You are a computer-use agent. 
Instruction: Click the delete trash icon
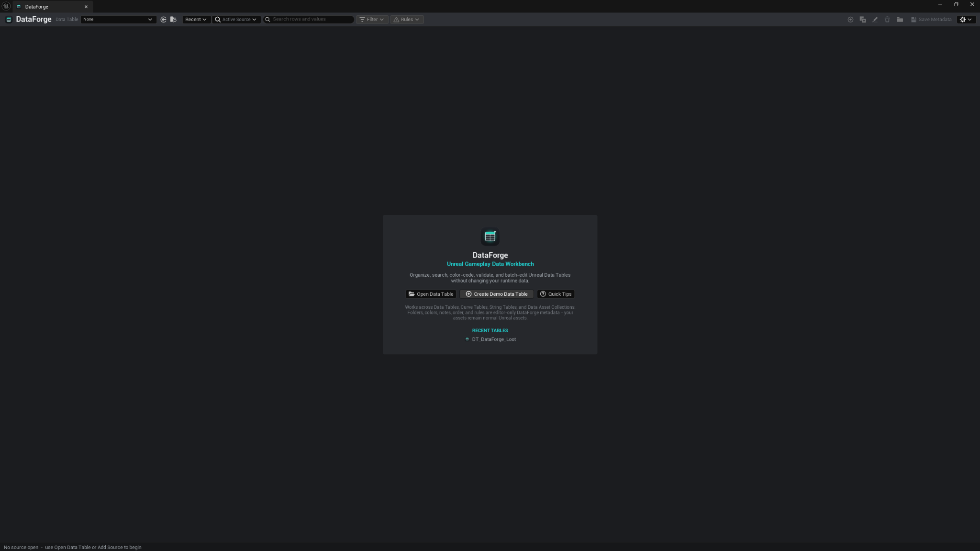tap(887, 20)
